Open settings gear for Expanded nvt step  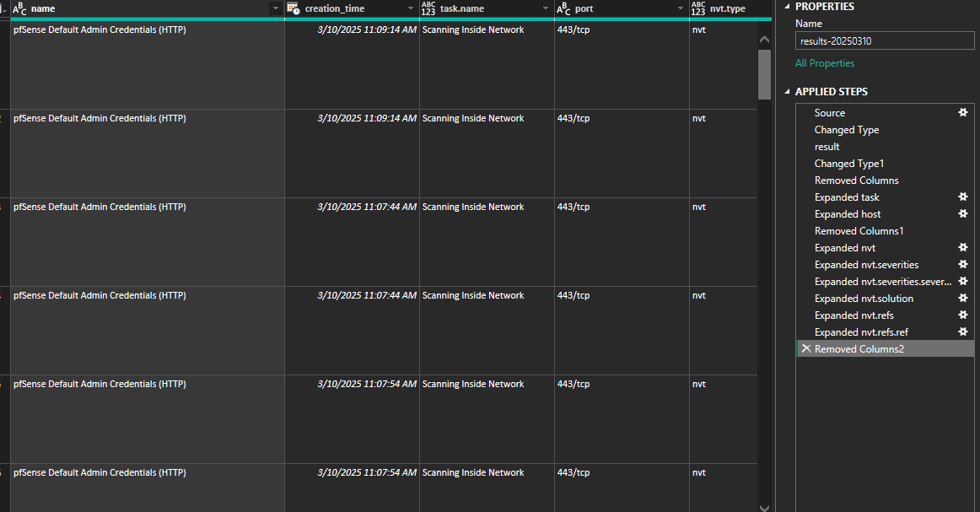click(963, 247)
